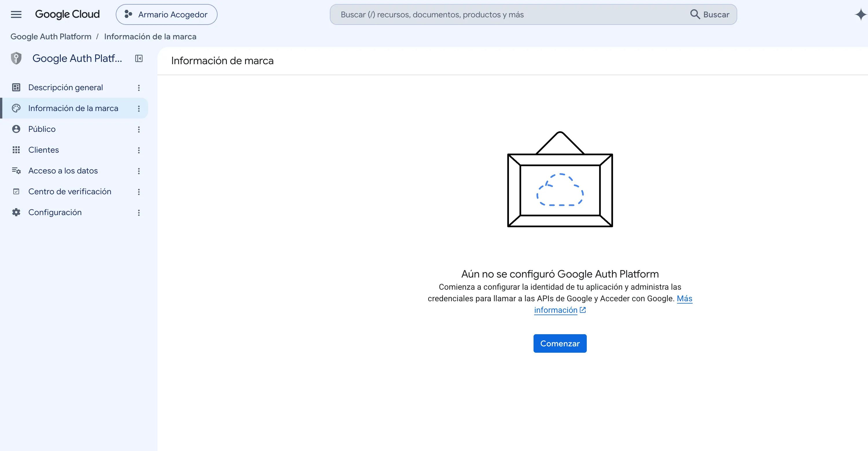868x451 pixels.
Task: Click the Descripción general dashboard icon
Action: pos(16,88)
